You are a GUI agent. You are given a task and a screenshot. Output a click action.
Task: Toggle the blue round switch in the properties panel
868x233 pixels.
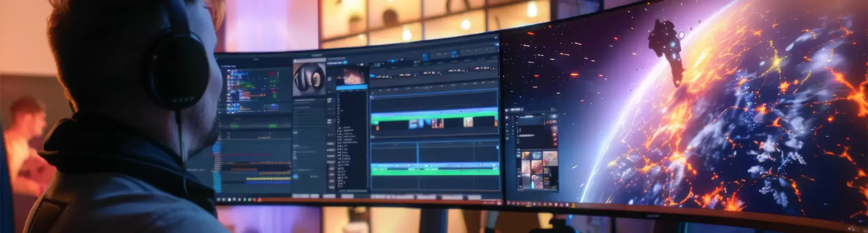tap(296, 177)
